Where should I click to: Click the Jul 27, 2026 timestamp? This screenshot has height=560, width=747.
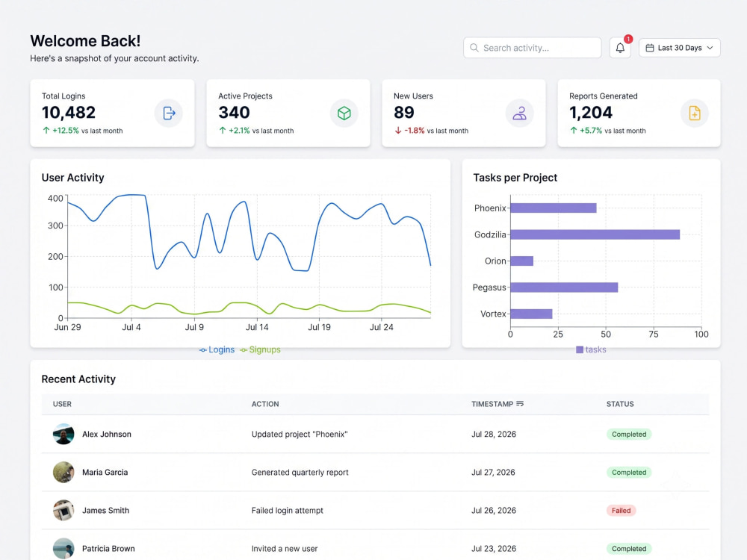493,472
